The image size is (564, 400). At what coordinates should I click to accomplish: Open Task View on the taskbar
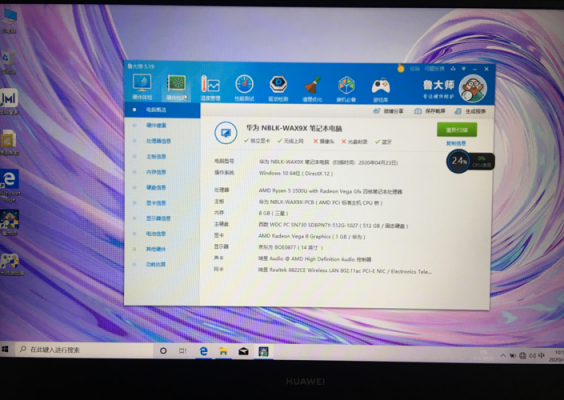coord(183,351)
